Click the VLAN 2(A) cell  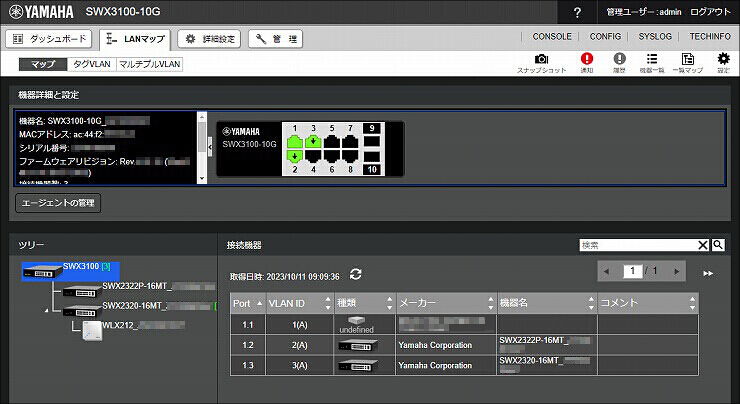(300, 345)
